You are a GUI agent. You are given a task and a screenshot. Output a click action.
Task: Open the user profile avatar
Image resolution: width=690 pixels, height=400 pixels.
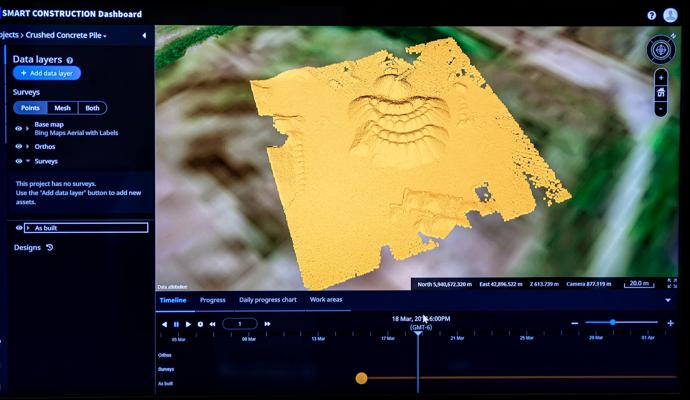click(670, 15)
